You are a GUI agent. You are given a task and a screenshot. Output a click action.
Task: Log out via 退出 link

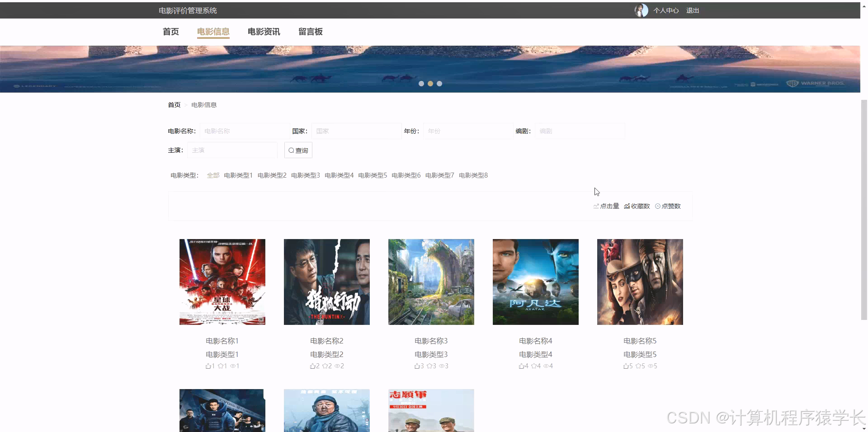(693, 10)
